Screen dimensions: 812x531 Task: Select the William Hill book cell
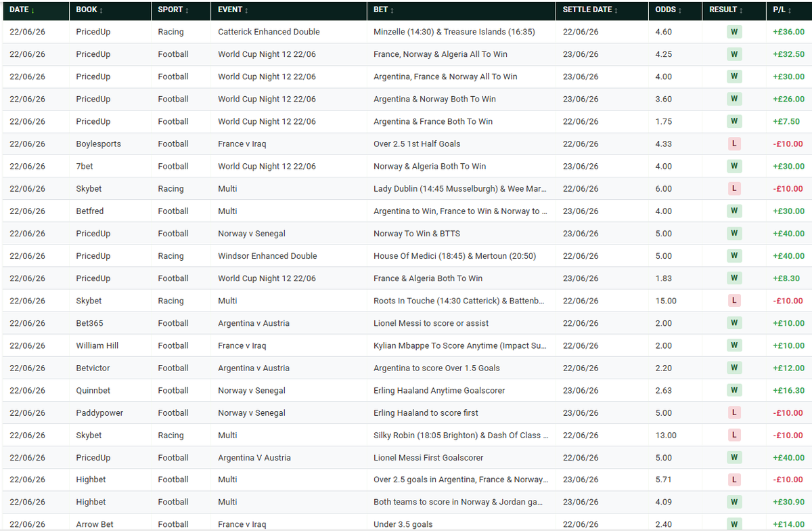[97, 345]
